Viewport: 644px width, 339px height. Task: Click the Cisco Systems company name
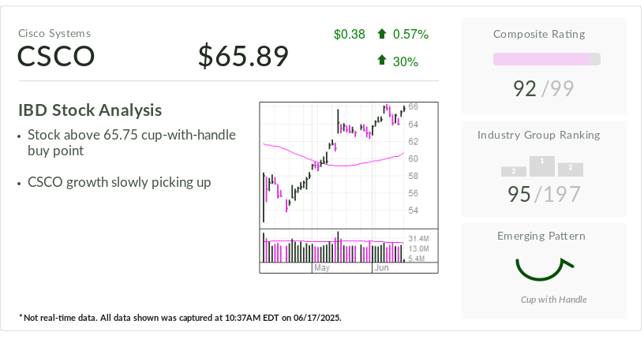point(54,33)
